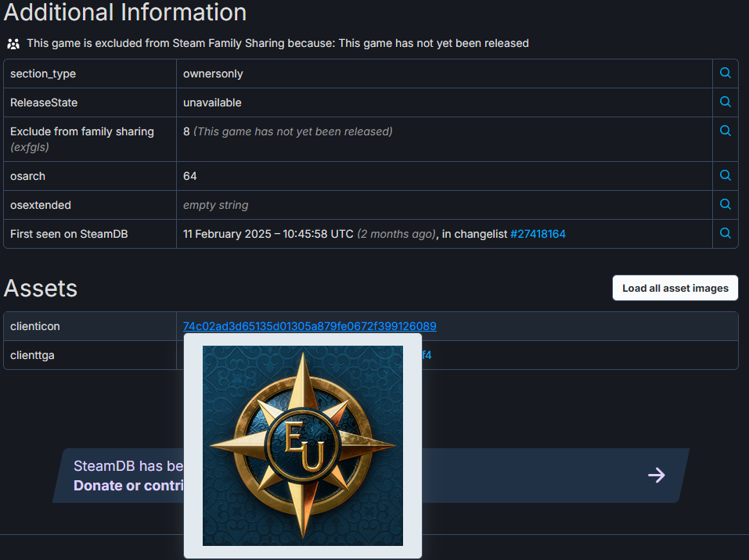Click the family sharing people icon
The image size is (749, 560).
coord(13,44)
